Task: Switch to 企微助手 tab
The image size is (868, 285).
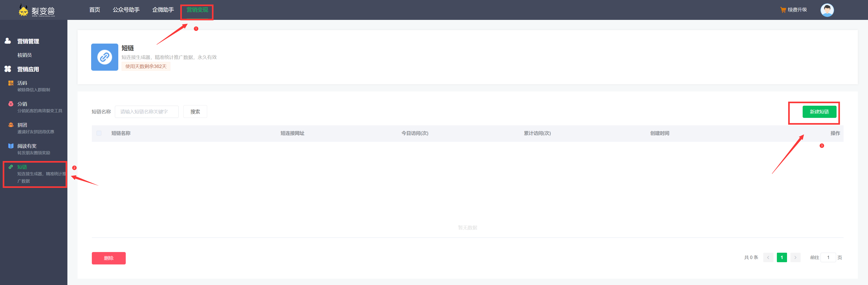Action: click(x=163, y=10)
